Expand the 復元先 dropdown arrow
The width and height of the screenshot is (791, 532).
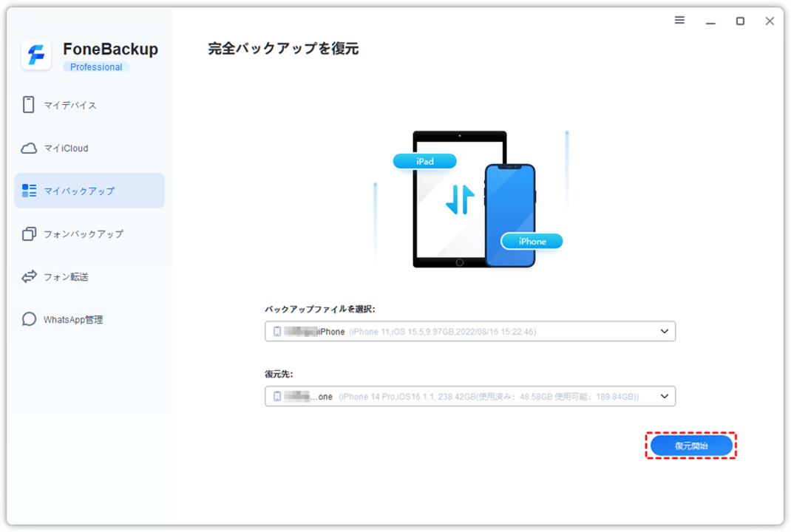(x=665, y=396)
